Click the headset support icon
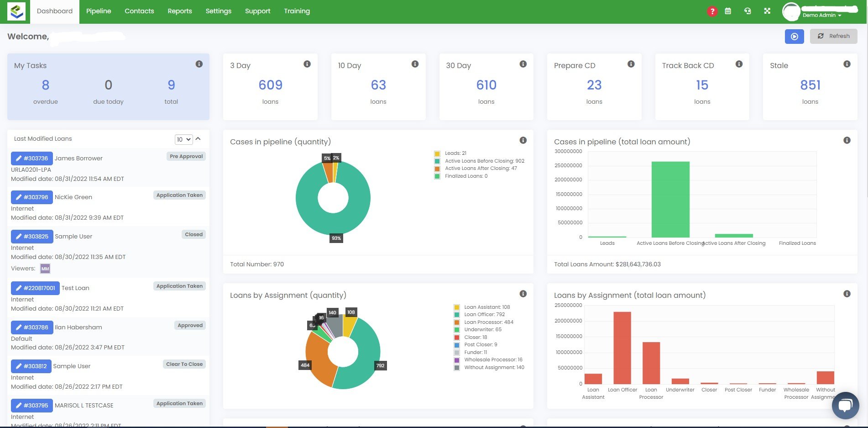Viewport: 868px width, 428px height. coord(748,11)
